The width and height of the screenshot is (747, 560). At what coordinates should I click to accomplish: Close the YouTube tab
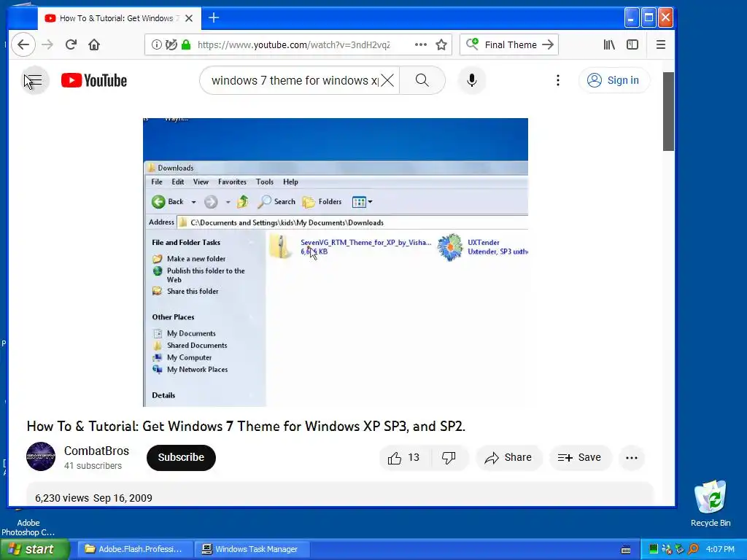click(x=189, y=18)
